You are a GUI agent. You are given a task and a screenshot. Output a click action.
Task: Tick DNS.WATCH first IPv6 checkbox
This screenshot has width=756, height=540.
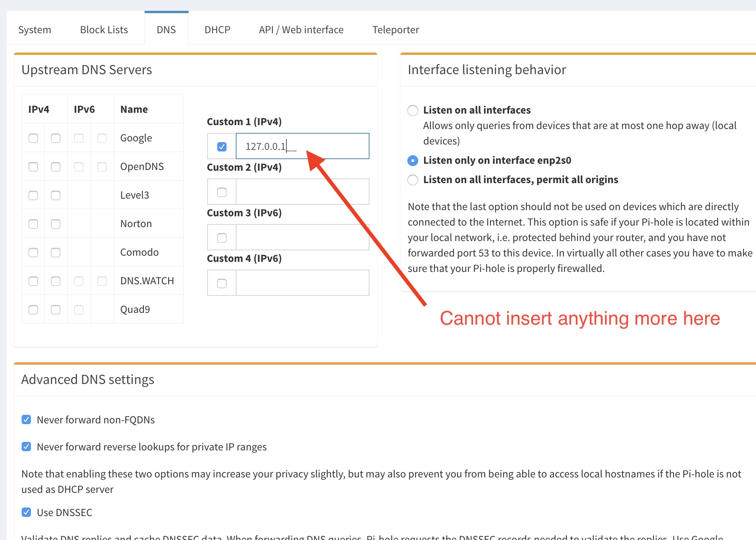[x=79, y=281]
